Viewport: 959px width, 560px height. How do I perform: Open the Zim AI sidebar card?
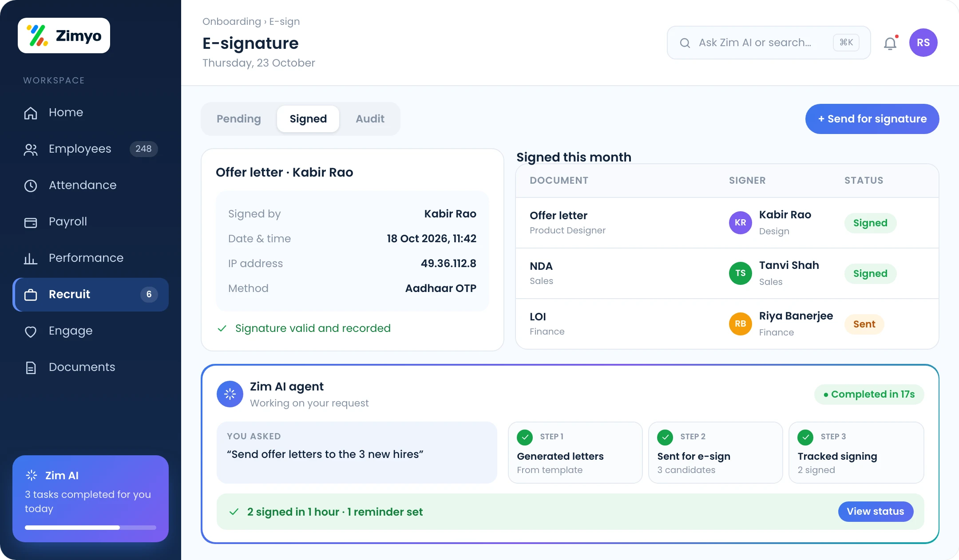[x=91, y=499]
